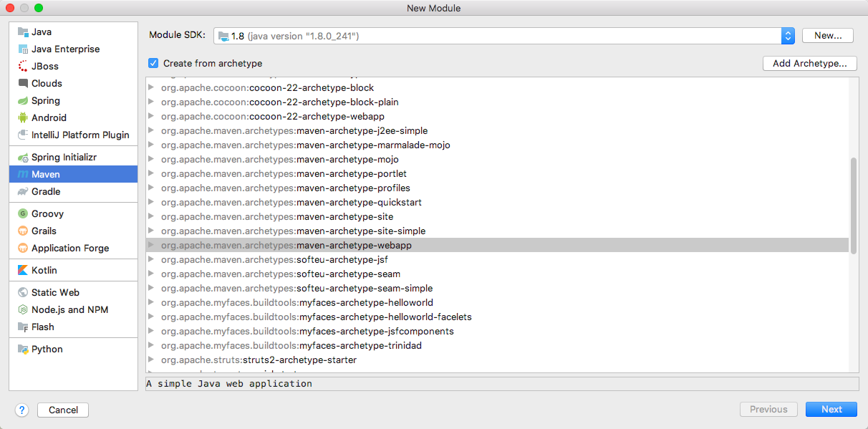Click the Previous button

(768, 410)
